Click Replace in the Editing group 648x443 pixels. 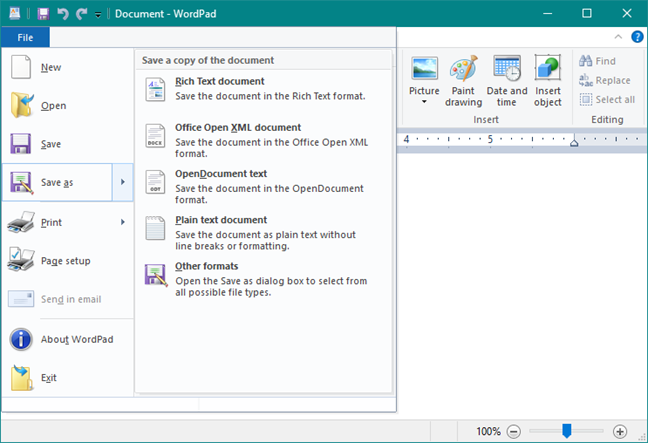click(x=605, y=80)
